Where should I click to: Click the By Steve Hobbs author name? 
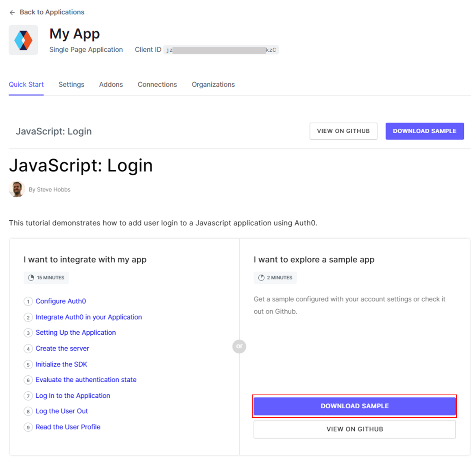(x=50, y=190)
